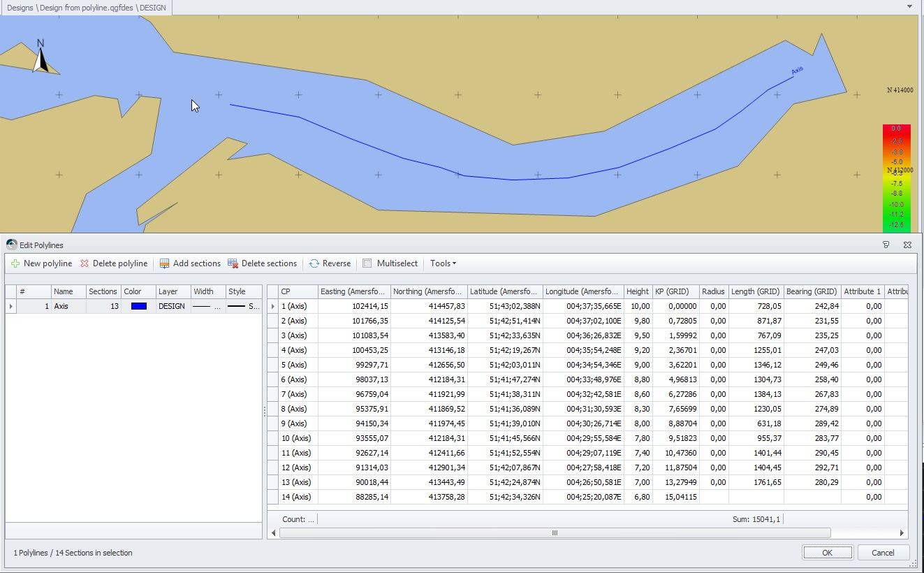
Task: Click the Edit Polylines window logo icon
Action: [11, 245]
